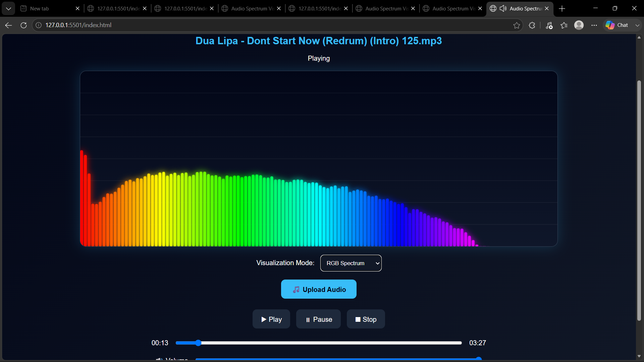Viewport: 644px width, 362px height.
Task: Click the Upload Audio button
Action: pos(319,289)
